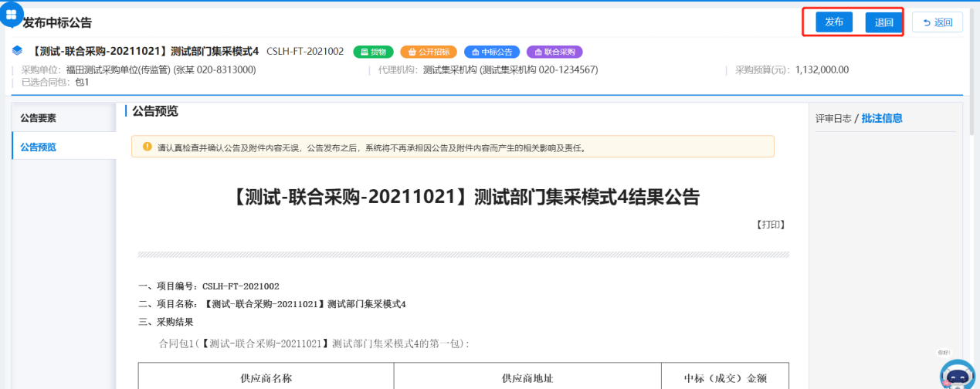
Task: Switch to the 公告要素 tab
Action: tap(39, 118)
